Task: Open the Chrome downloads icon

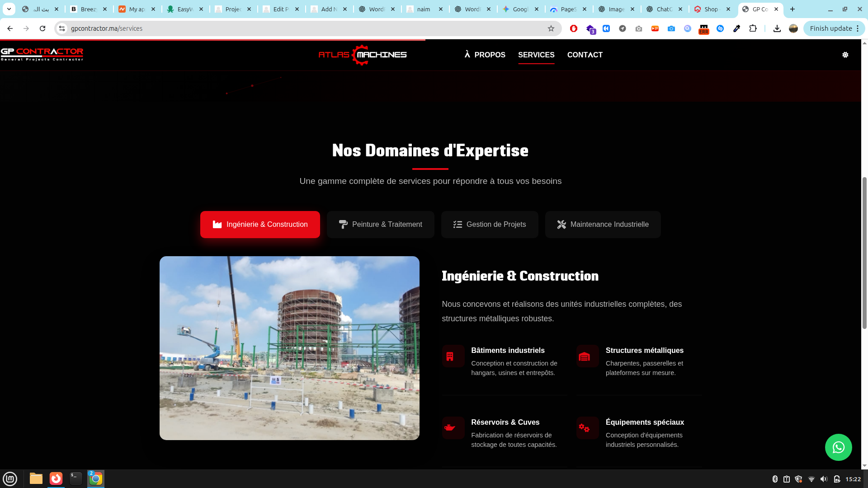Action: (x=777, y=28)
